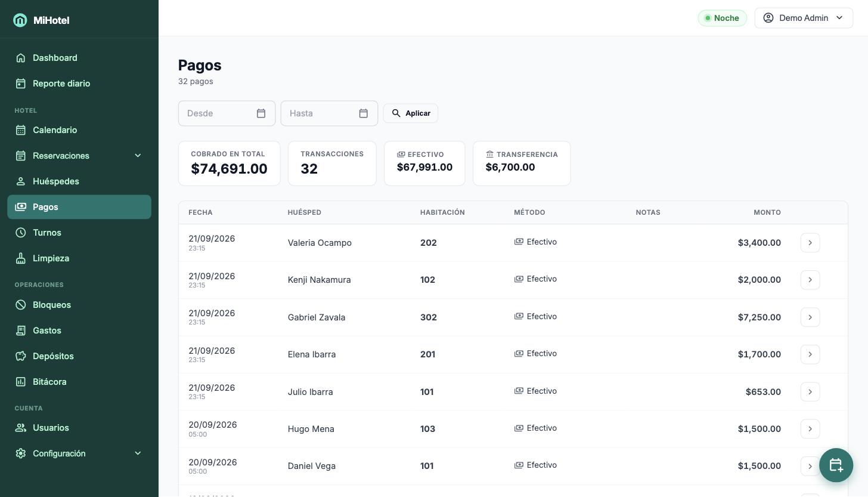The image size is (868, 497).
Task: Click the Aplicar filter button
Action: (x=411, y=113)
